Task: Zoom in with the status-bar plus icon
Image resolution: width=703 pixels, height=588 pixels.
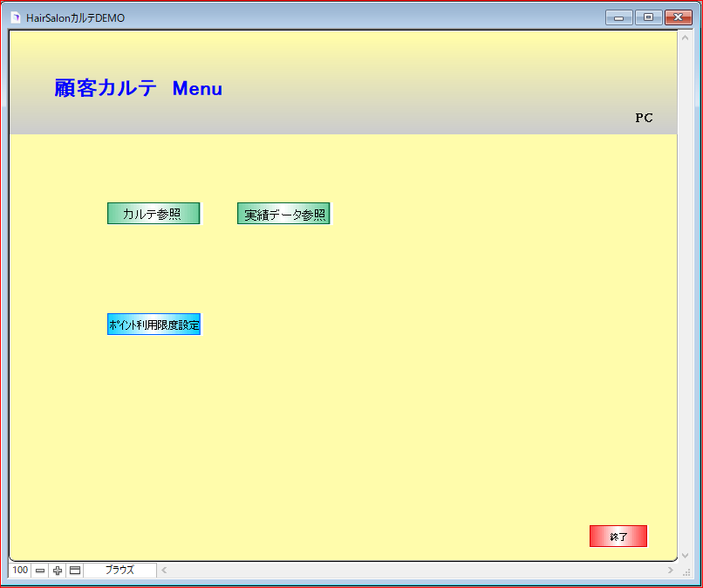Action: click(x=58, y=571)
